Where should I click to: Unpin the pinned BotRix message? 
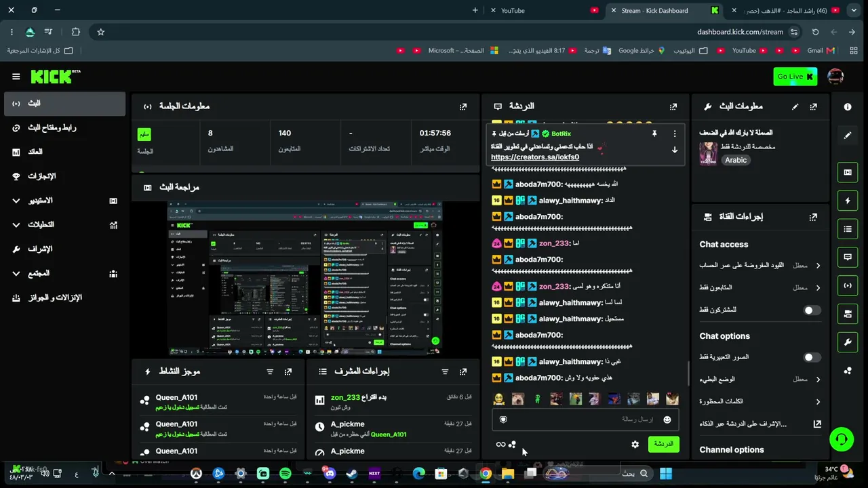pos(654,134)
